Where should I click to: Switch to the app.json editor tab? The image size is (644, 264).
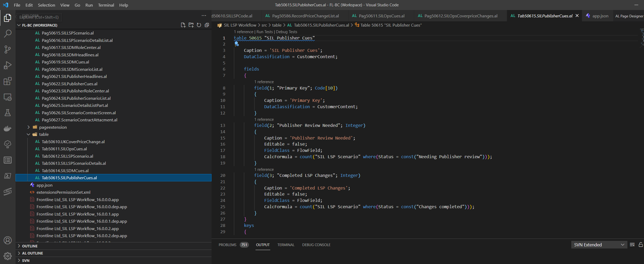pos(597,16)
